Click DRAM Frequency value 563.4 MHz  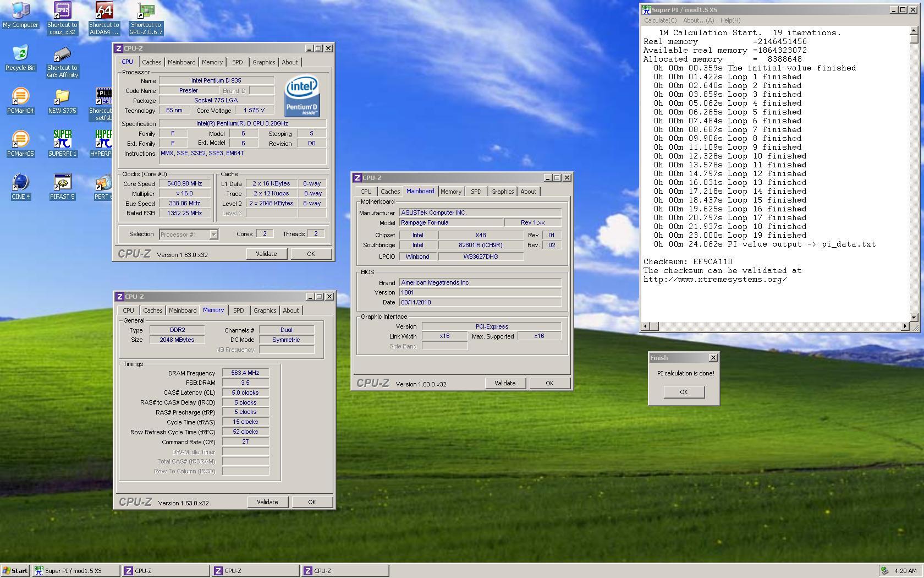pyautogui.click(x=245, y=373)
